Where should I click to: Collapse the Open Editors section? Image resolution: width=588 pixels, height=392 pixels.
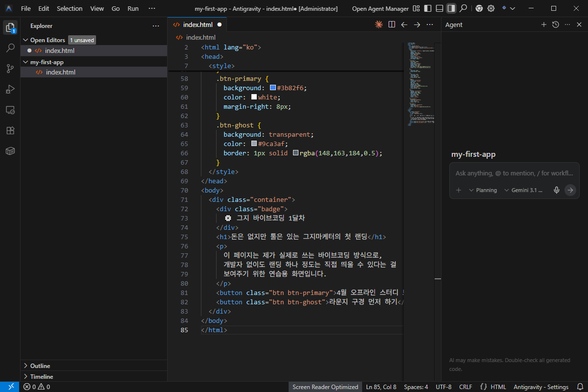tap(94, 40)
